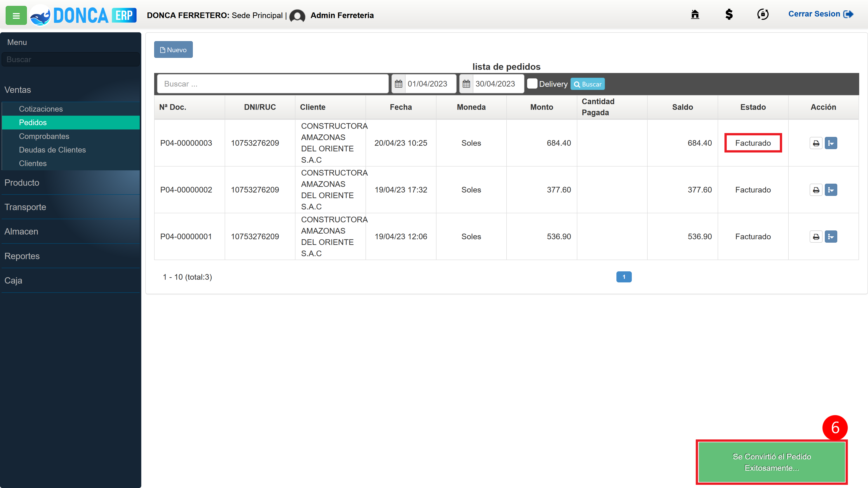Image resolution: width=868 pixels, height=488 pixels.
Task: Click Facturado status of P04-00000001
Action: coord(753,237)
